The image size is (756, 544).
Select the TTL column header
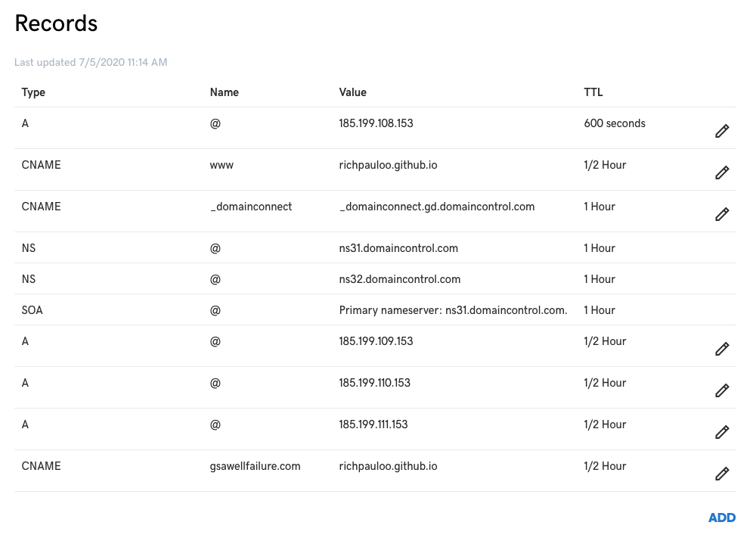(x=593, y=92)
